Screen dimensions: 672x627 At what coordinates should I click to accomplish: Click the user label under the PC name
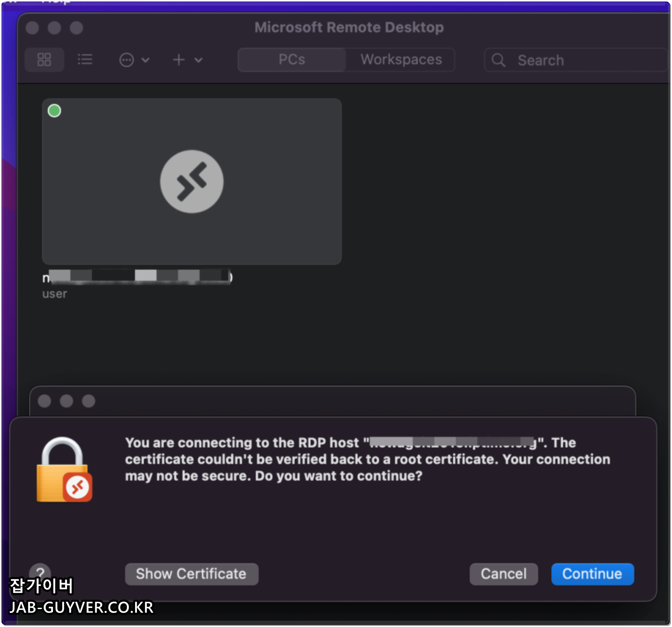(x=54, y=293)
